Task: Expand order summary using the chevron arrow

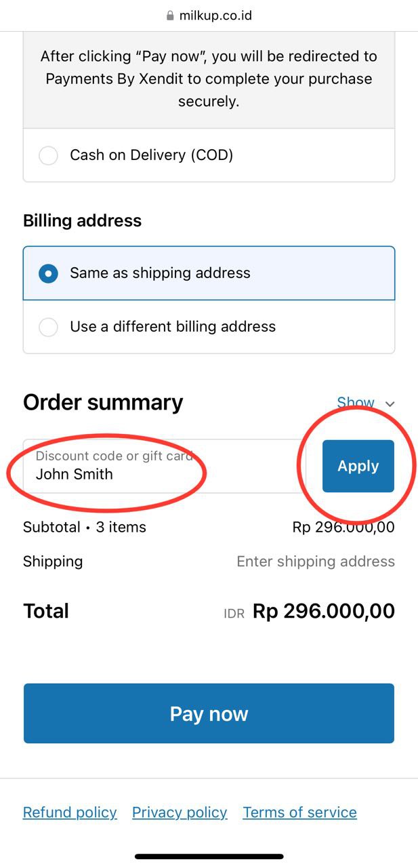Action: coord(390,403)
